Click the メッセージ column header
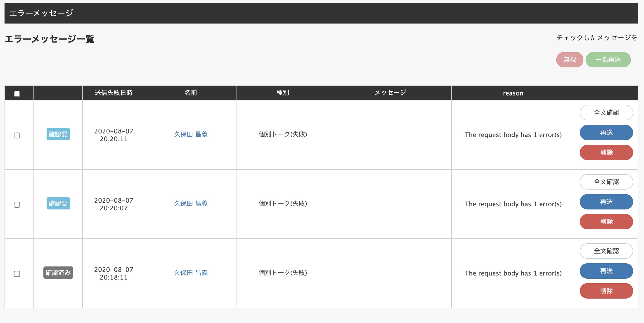The image size is (644, 323). 390,93
